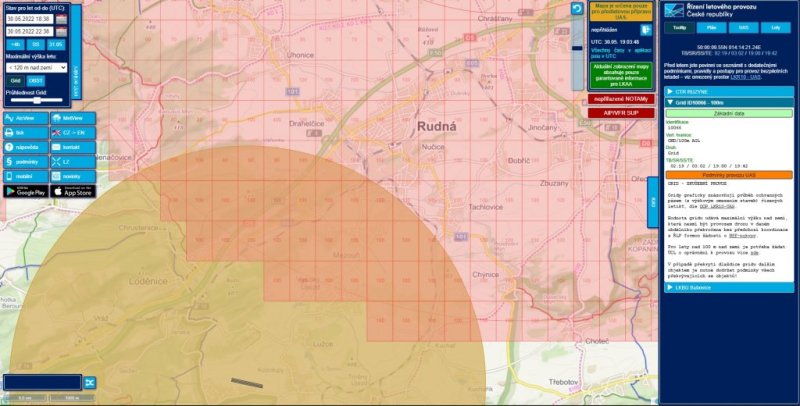Open the Google Play store badge
Image resolution: width=800 pixels, height=406 pixels.
26,191
